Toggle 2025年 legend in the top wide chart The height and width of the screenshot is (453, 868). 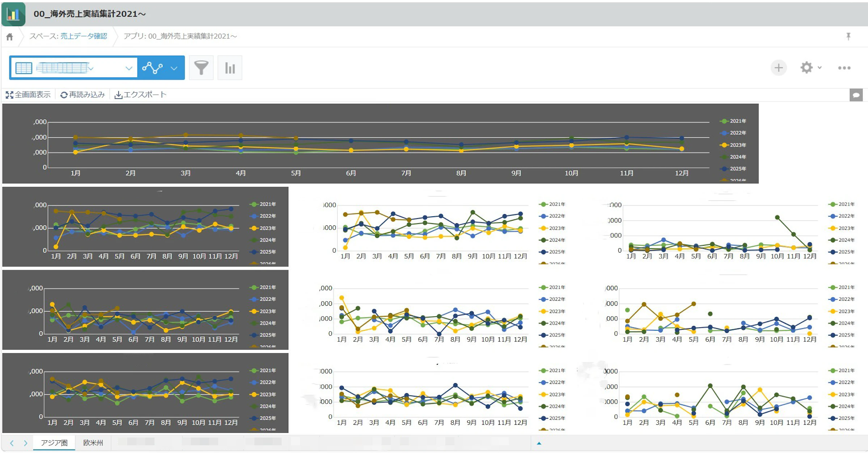pyautogui.click(x=733, y=169)
